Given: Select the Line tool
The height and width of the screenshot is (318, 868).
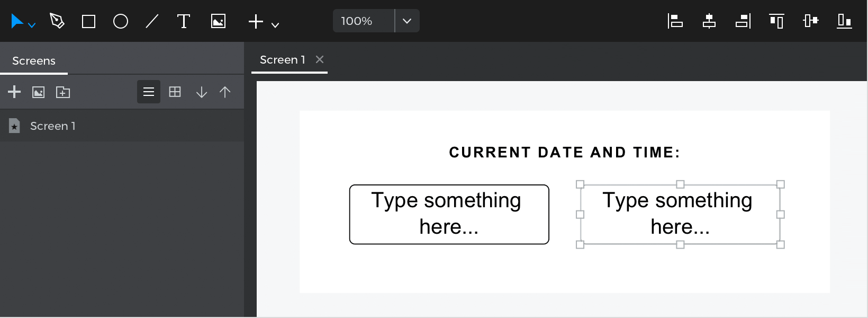Looking at the screenshot, I should (152, 21).
